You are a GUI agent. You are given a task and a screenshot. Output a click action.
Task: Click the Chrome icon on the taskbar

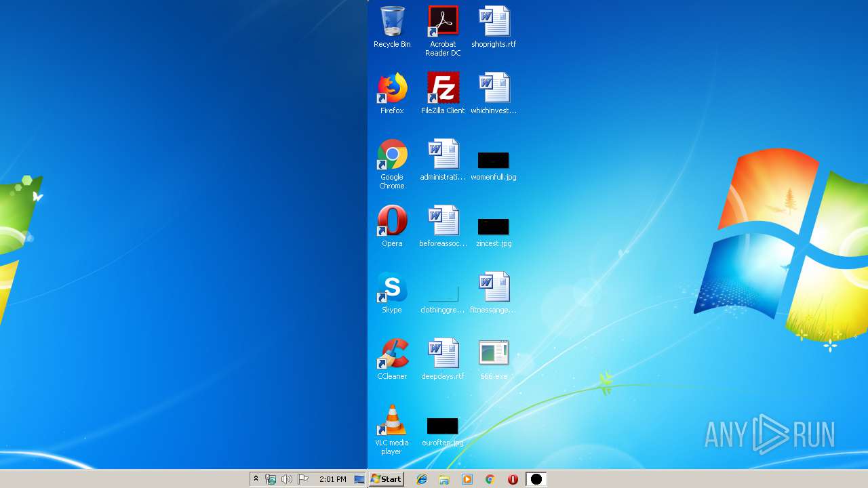(x=490, y=479)
